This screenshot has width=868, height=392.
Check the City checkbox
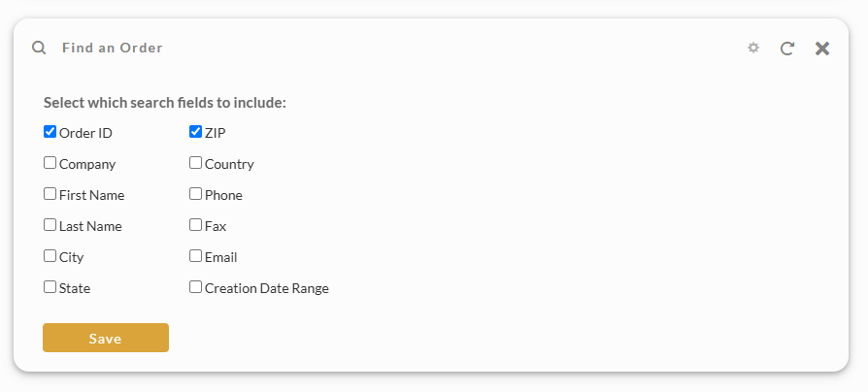click(50, 255)
